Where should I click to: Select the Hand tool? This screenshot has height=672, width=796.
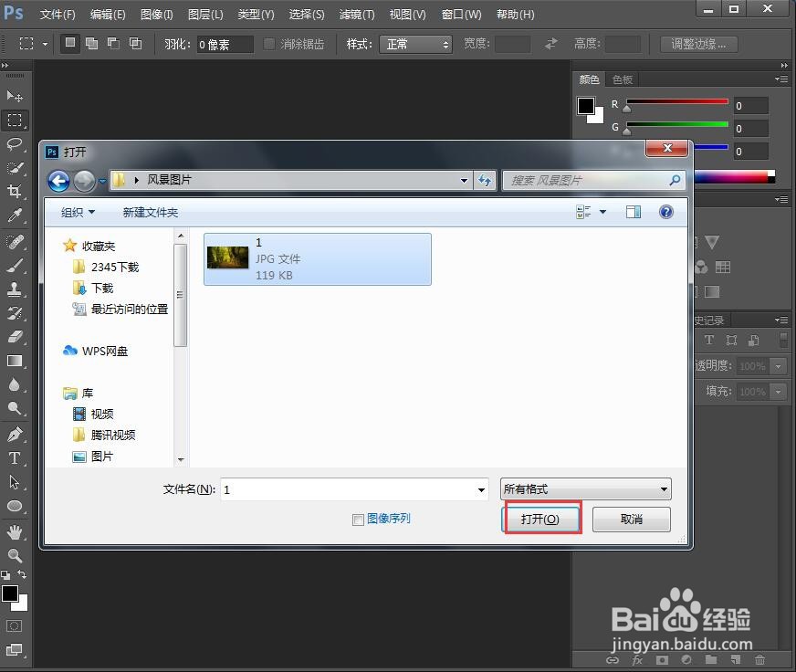[x=15, y=531]
